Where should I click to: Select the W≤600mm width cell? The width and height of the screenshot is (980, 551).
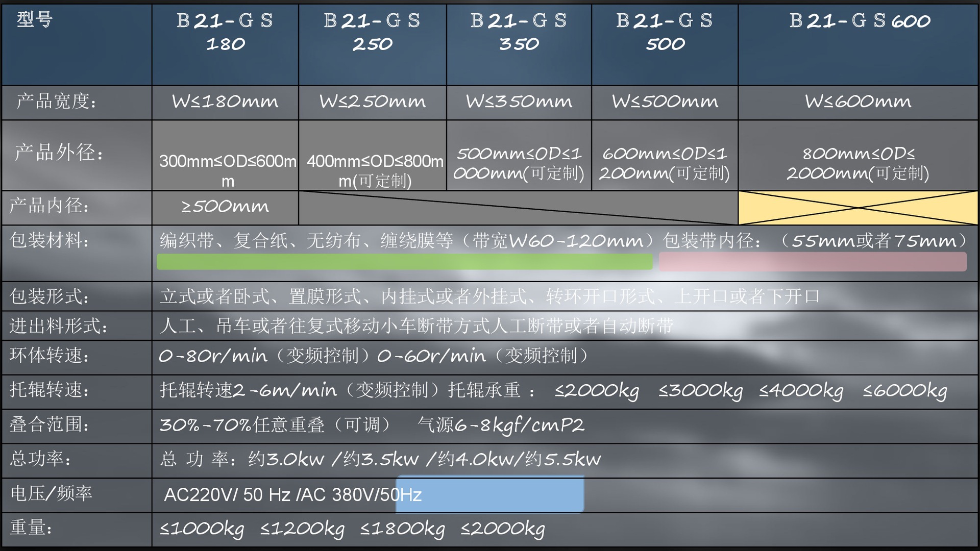[x=857, y=102]
